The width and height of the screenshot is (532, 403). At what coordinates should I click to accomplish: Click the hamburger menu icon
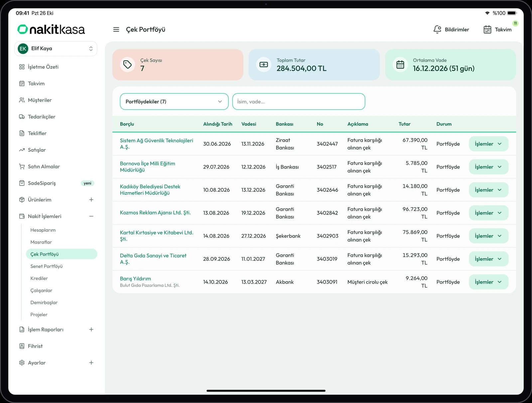coord(116,30)
